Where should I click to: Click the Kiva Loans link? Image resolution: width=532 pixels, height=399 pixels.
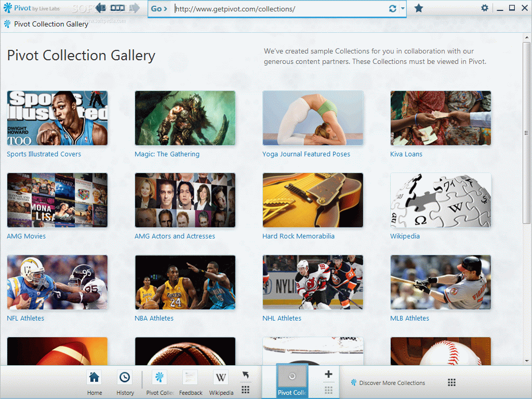tap(406, 154)
